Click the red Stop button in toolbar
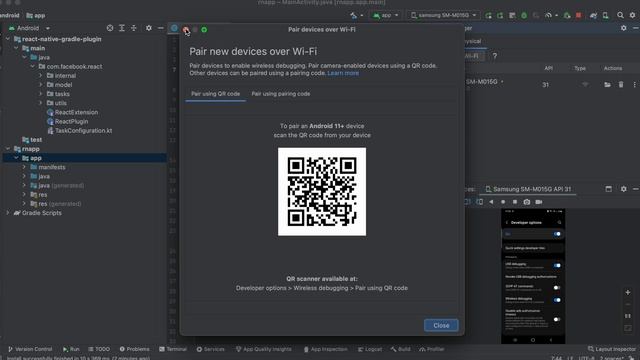Screen dimensions: 640x360 578,16
